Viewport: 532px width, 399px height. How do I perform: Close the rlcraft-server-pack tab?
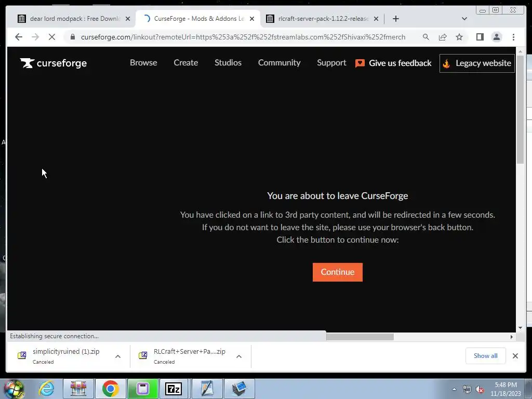click(x=376, y=19)
